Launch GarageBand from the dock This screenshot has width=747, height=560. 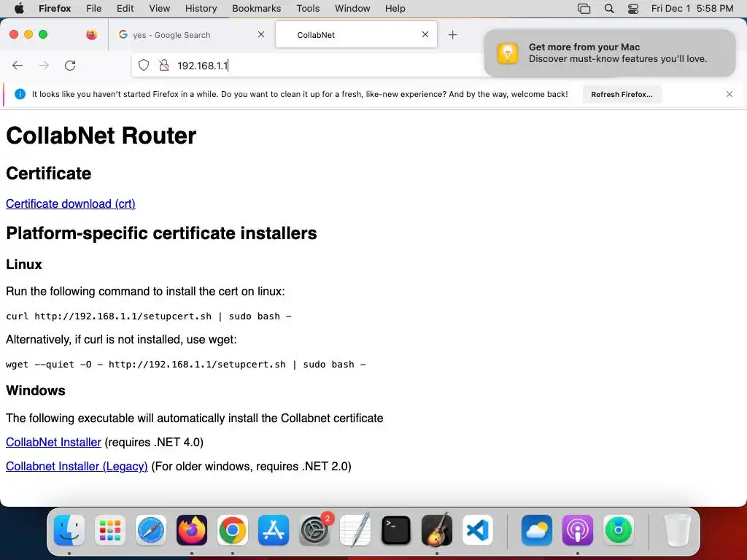point(437,530)
